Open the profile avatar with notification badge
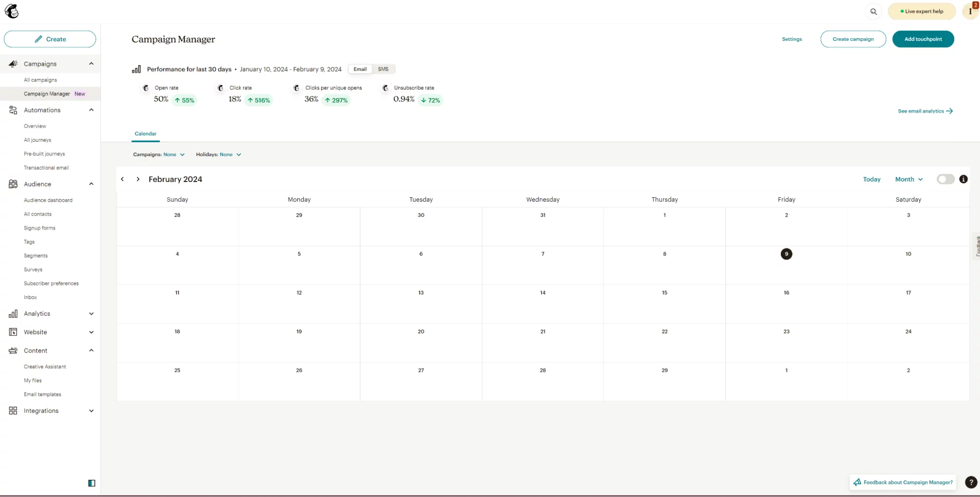This screenshot has width=980, height=497. tap(970, 11)
